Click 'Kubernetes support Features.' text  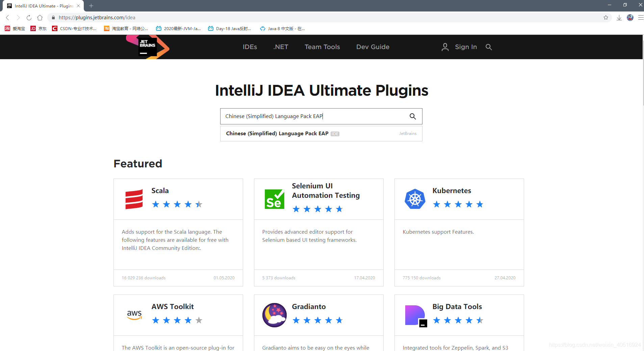click(x=438, y=232)
